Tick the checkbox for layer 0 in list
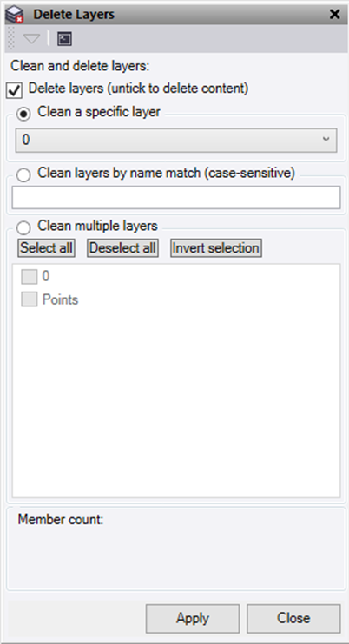 click(x=30, y=276)
